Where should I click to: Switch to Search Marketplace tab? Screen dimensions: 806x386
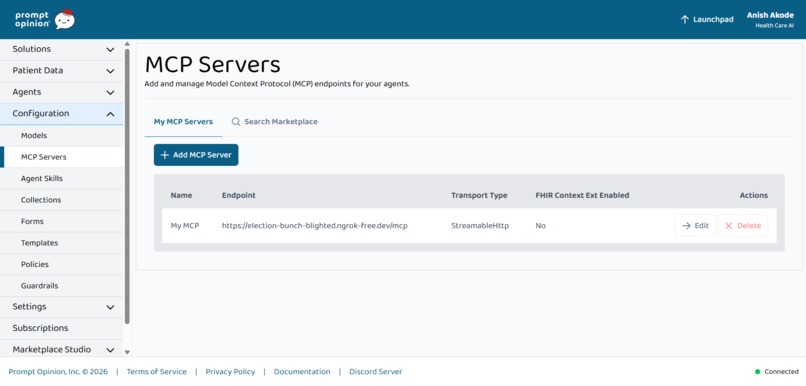coord(274,122)
